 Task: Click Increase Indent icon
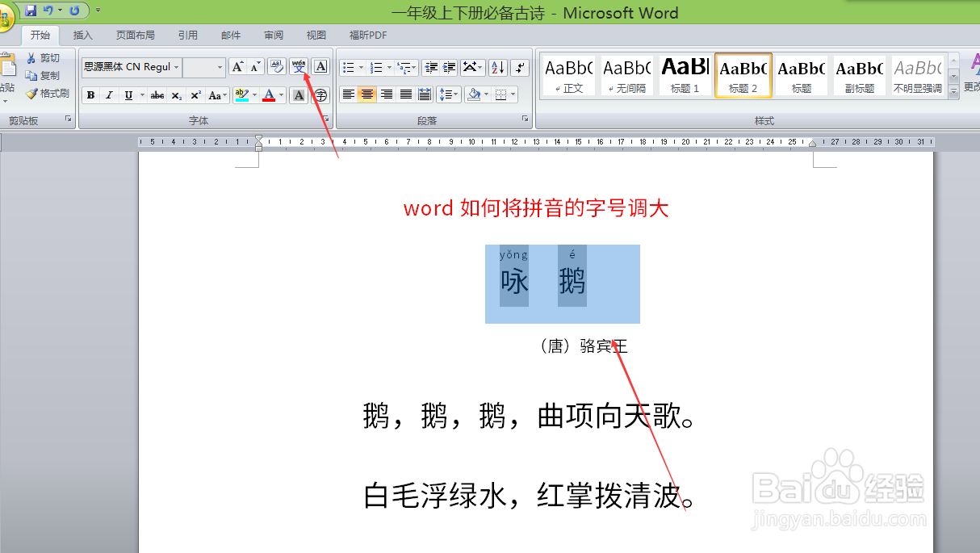[450, 67]
